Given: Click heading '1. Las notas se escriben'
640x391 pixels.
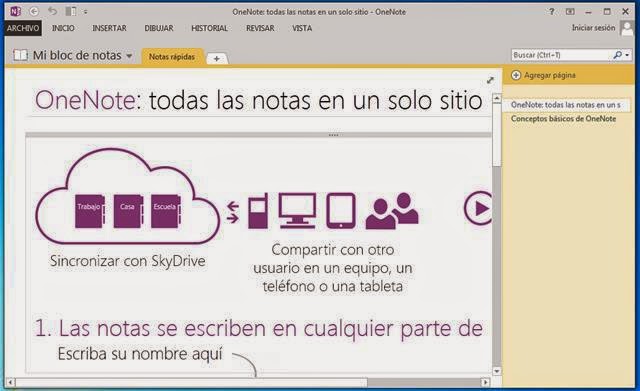Looking at the screenshot, I should tap(259, 329).
